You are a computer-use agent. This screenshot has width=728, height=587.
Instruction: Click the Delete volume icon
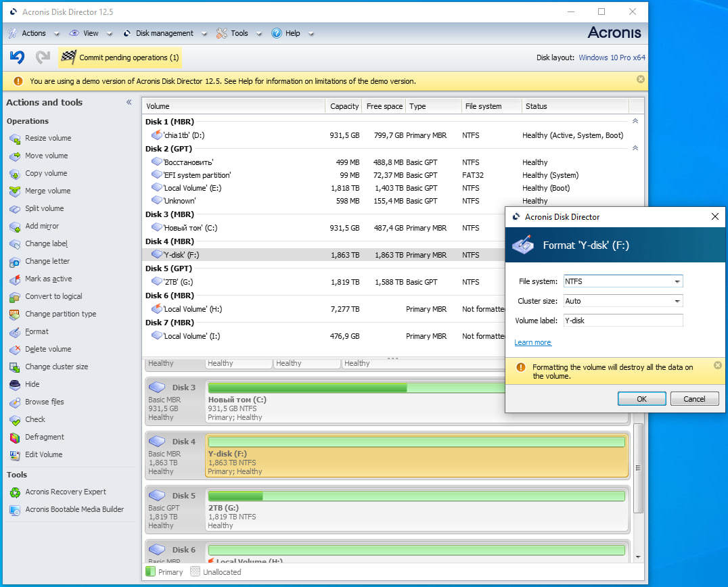pos(15,350)
